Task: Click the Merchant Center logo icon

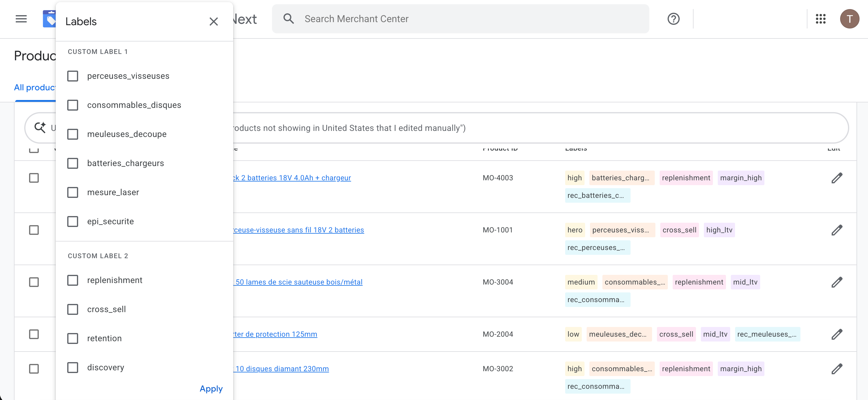Action: coord(49,19)
